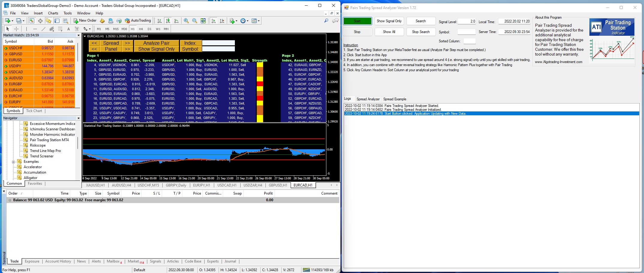Click the Templates toolbar icon
The height and width of the screenshot is (273, 644).
click(x=254, y=21)
